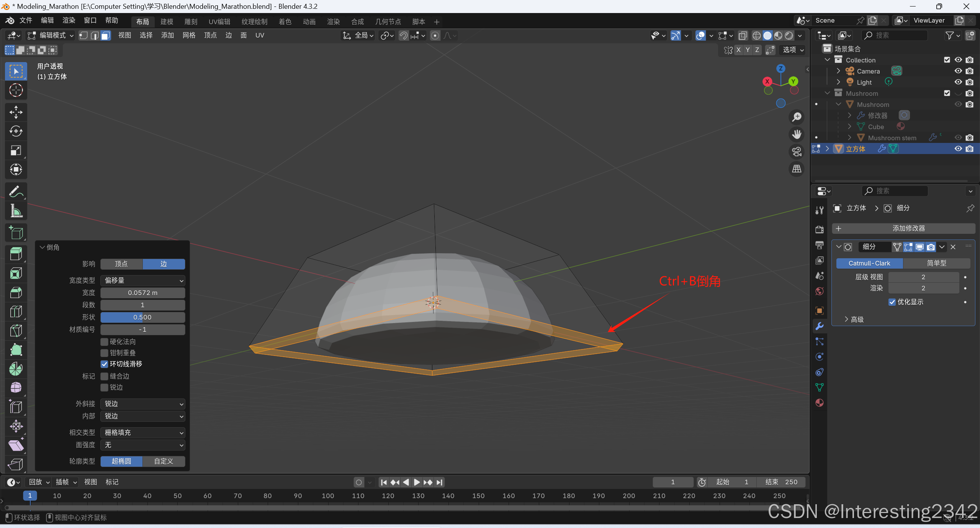Viewport: 980px width, 528px height.
Task: Choose the Measure tool
Action: (x=16, y=211)
